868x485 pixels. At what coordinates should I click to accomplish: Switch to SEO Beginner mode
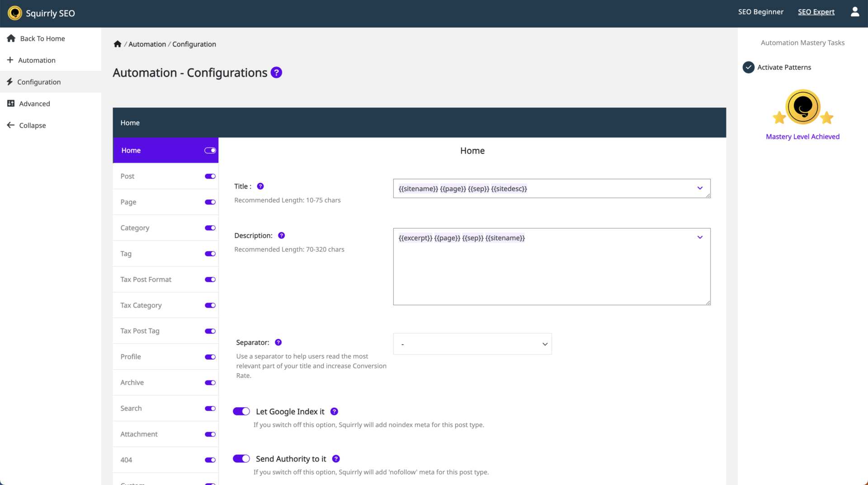point(760,12)
